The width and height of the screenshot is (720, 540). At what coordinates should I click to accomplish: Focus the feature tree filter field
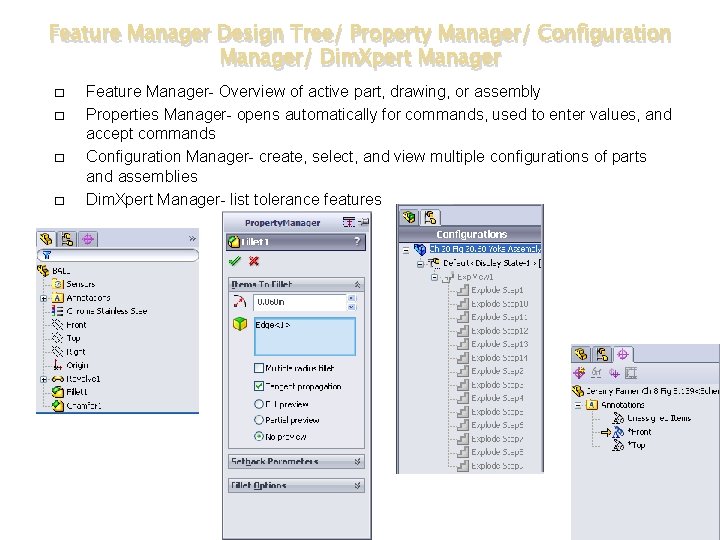tap(118, 255)
